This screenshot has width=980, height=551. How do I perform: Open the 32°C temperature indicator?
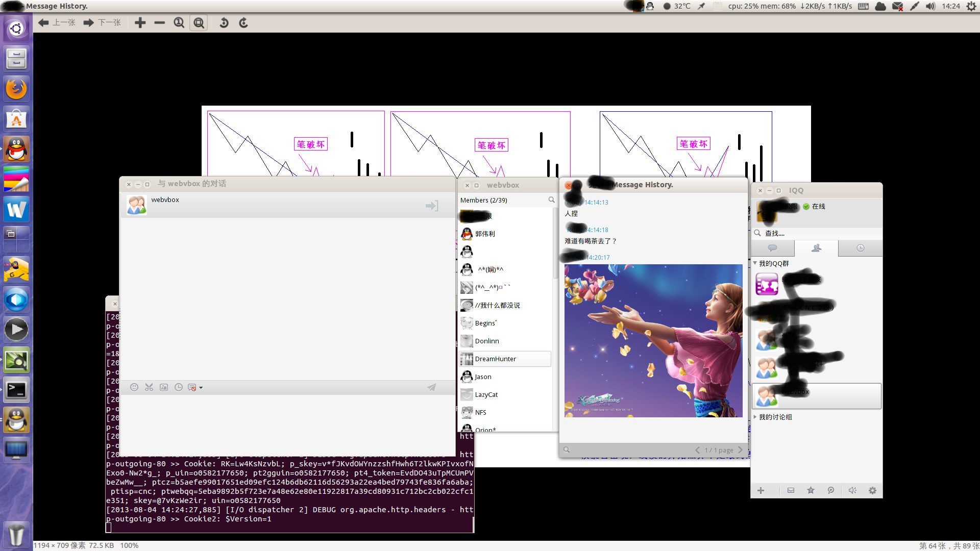pos(677,6)
